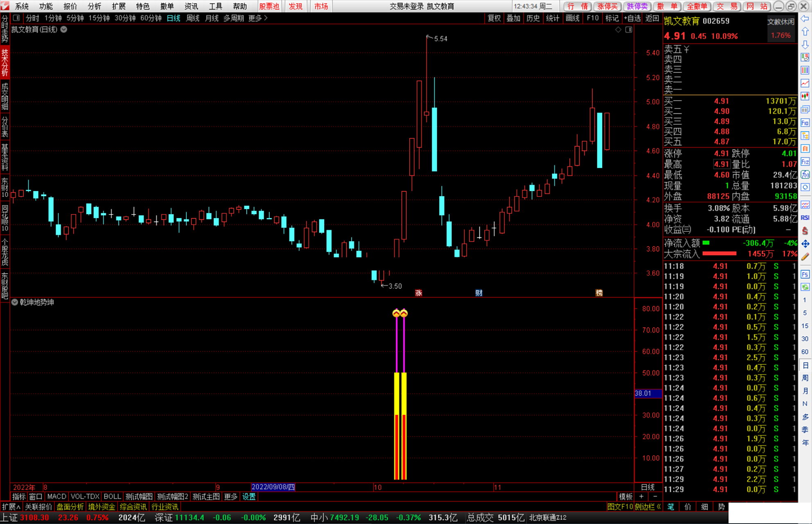Open the tree structure icon in right sidebar

pos(805,136)
